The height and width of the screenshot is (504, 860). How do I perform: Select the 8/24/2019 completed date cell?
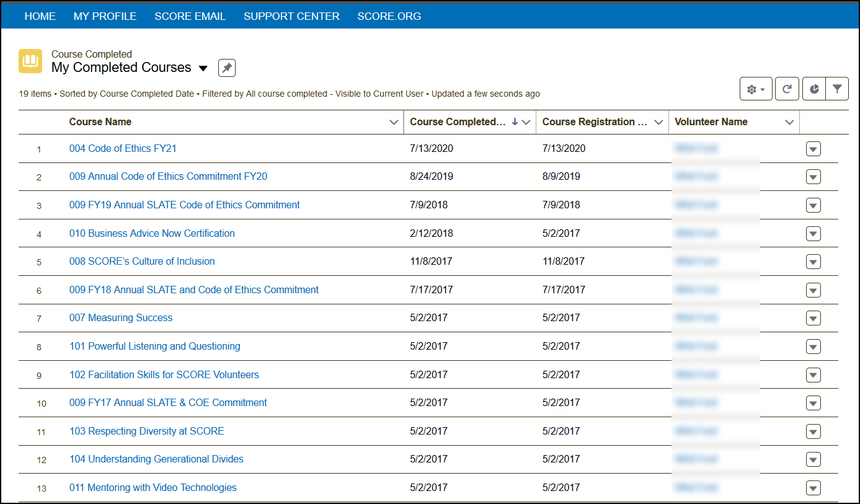point(432,176)
